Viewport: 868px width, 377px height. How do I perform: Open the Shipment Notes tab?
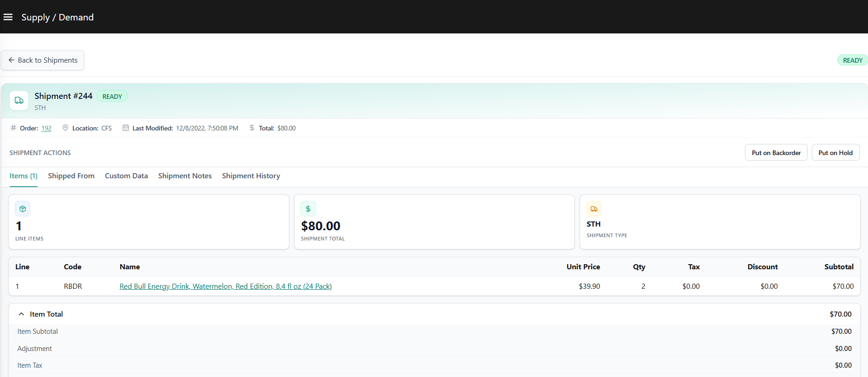pos(185,176)
